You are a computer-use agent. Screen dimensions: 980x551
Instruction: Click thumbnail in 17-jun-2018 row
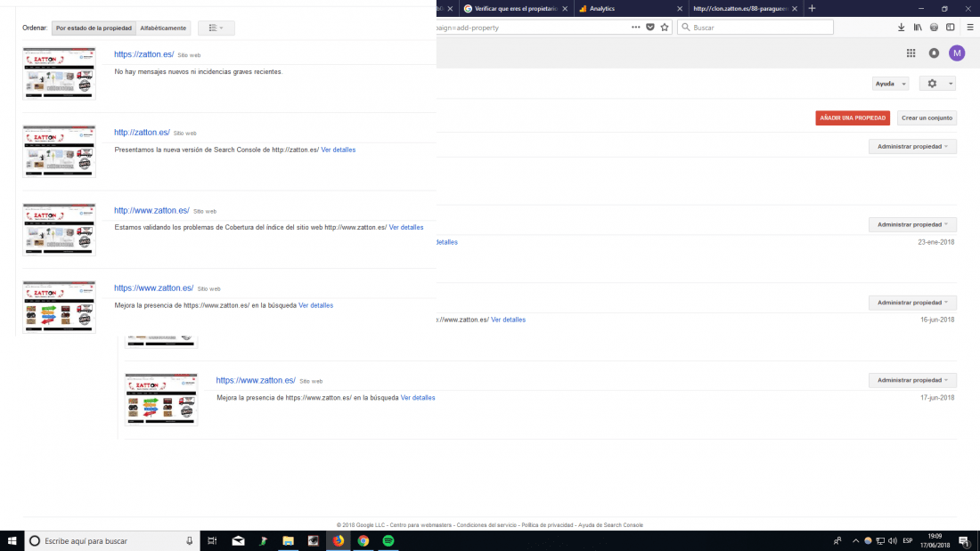tap(161, 400)
